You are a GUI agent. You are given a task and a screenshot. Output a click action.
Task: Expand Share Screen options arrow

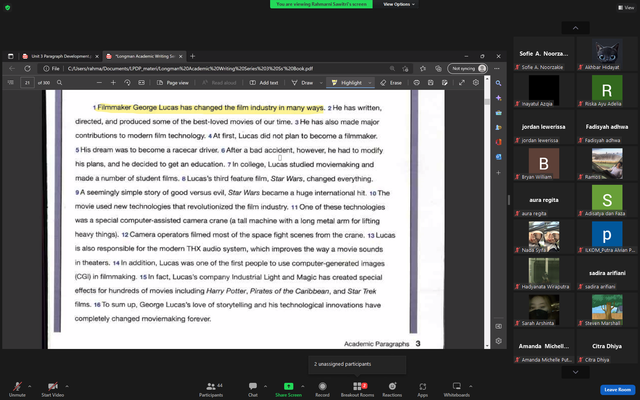pos(302,386)
